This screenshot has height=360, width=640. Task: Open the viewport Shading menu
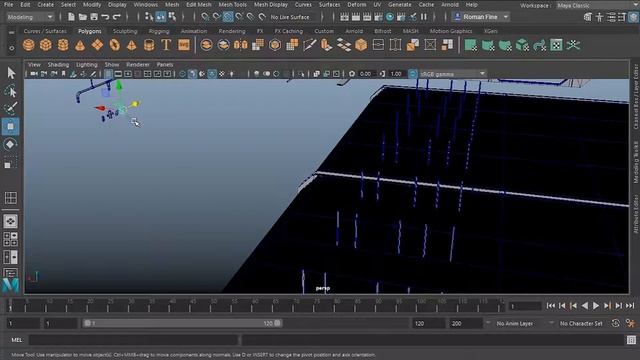tap(58, 64)
